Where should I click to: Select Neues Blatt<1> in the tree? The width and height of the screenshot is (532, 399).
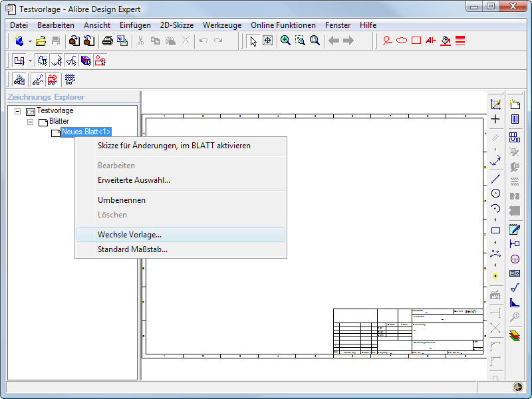pos(86,132)
